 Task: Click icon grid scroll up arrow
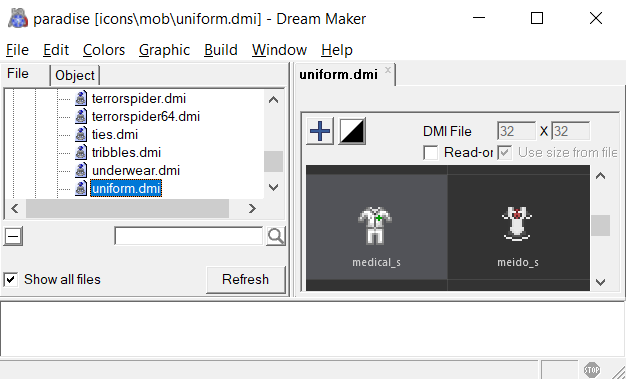(600, 176)
